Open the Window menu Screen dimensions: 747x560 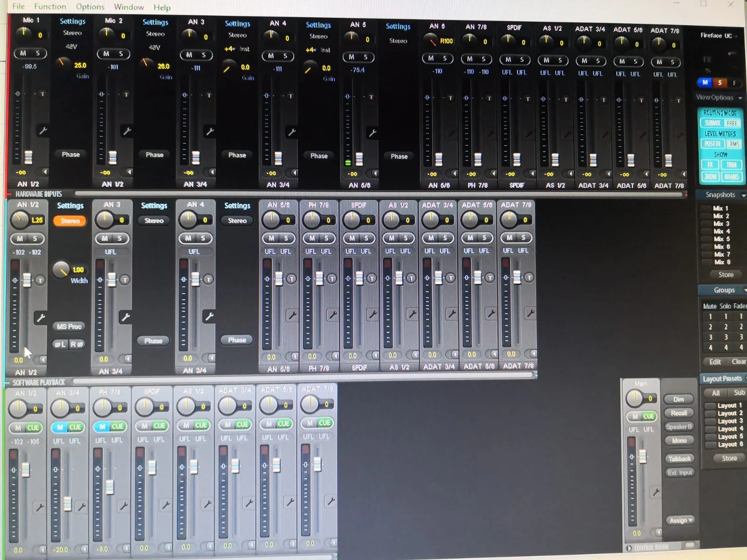(129, 7)
